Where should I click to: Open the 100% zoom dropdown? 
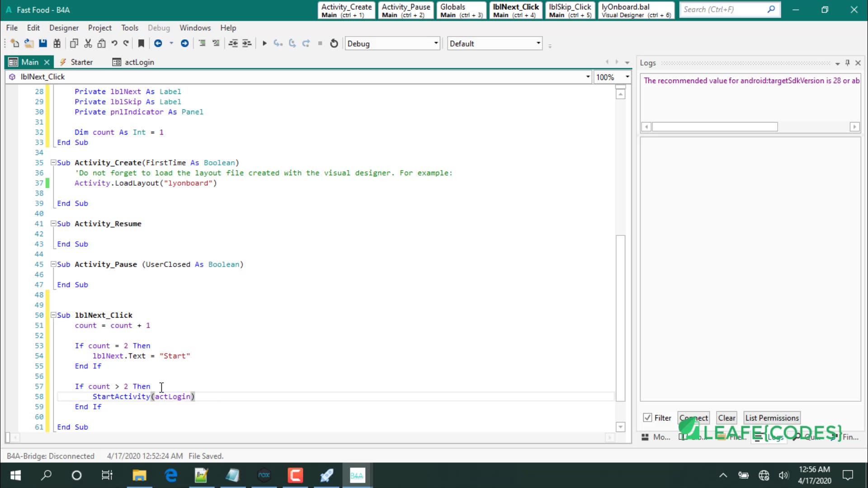click(x=627, y=77)
